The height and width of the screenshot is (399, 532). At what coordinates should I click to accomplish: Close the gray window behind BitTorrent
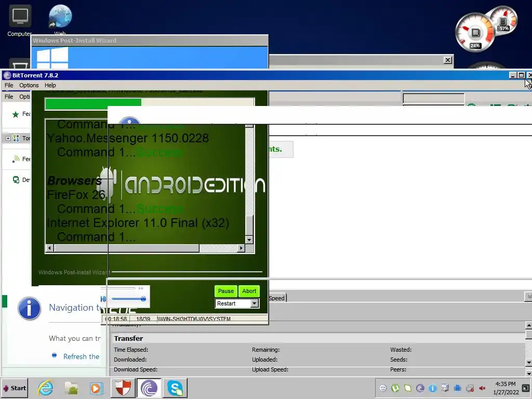tap(448, 60)
